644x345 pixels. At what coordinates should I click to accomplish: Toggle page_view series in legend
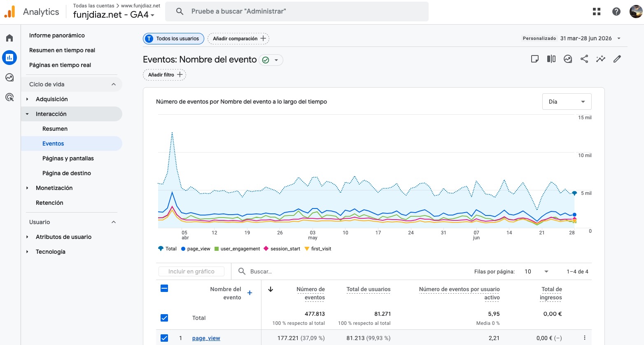pyautogui.click(x=196, y=249)
